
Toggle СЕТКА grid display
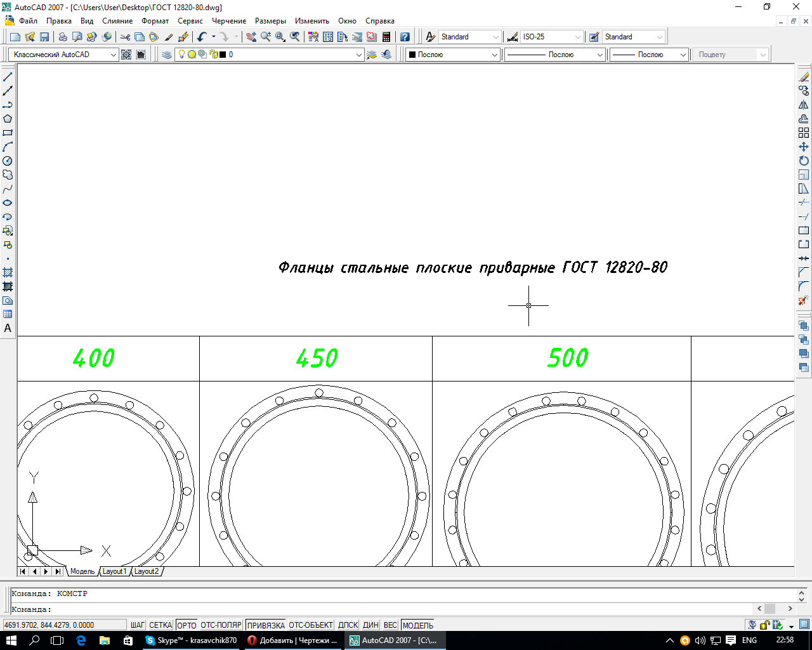160,625
